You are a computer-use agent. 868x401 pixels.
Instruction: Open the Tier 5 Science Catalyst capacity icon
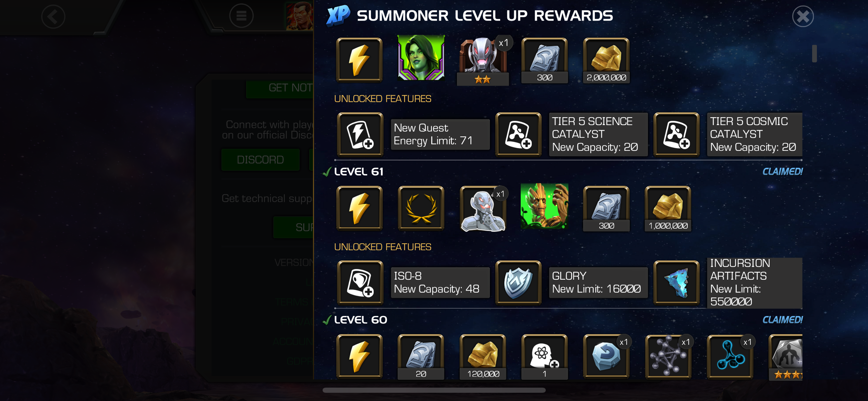[518, 135]
